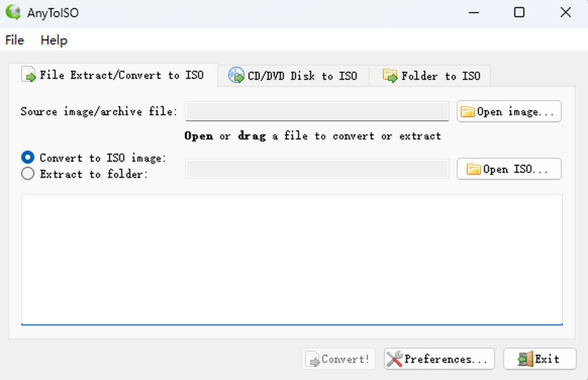This screenshot has width=588, height=380.
Task: Select the File Extract/Convert to ISO tab icon
Action: click(x=30, y=76)
